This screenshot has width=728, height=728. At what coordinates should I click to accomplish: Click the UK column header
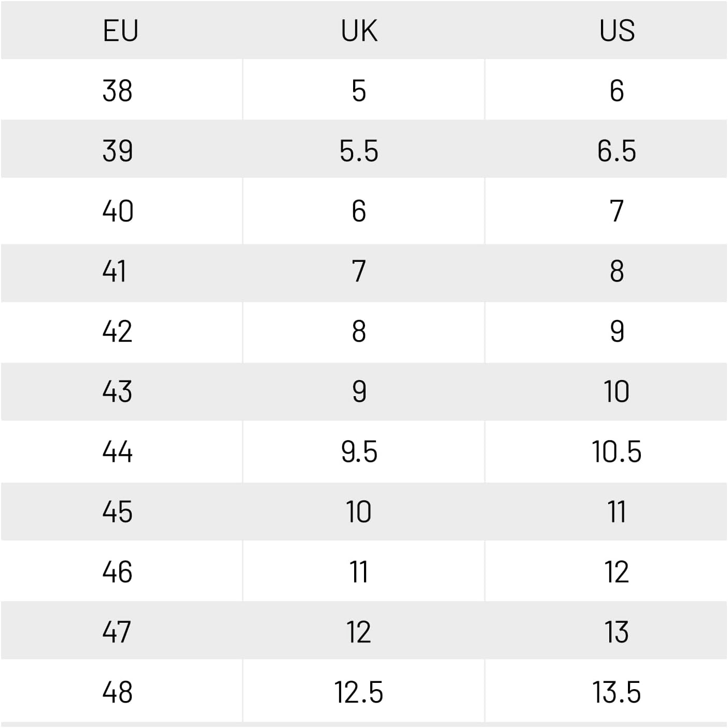tap(359, 31)
